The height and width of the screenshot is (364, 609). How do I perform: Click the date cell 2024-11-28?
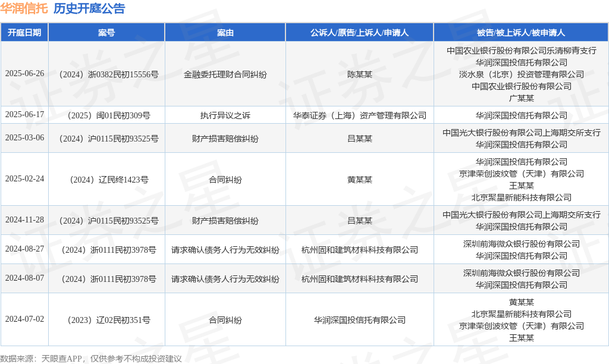pos(24,220)
